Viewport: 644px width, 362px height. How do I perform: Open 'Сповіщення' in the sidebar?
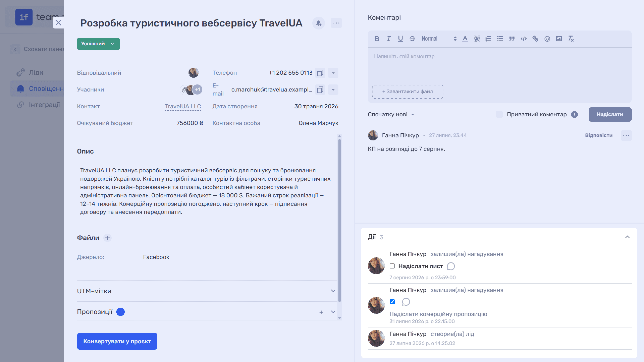pos(38,89)
